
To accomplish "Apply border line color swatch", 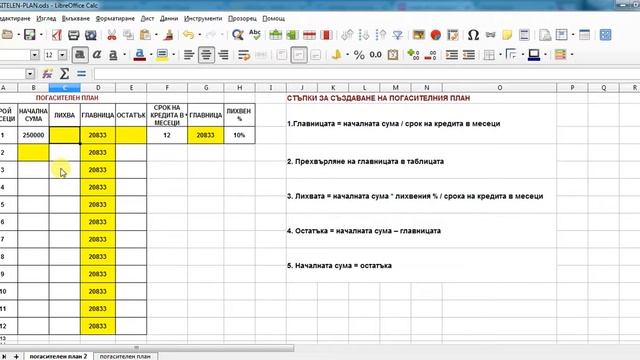I will [x=534, y=55].
